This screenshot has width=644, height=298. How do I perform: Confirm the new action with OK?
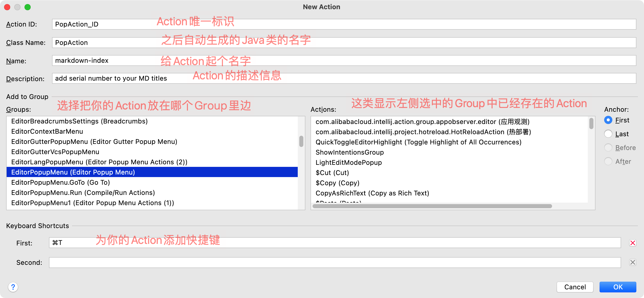[618, 287]
